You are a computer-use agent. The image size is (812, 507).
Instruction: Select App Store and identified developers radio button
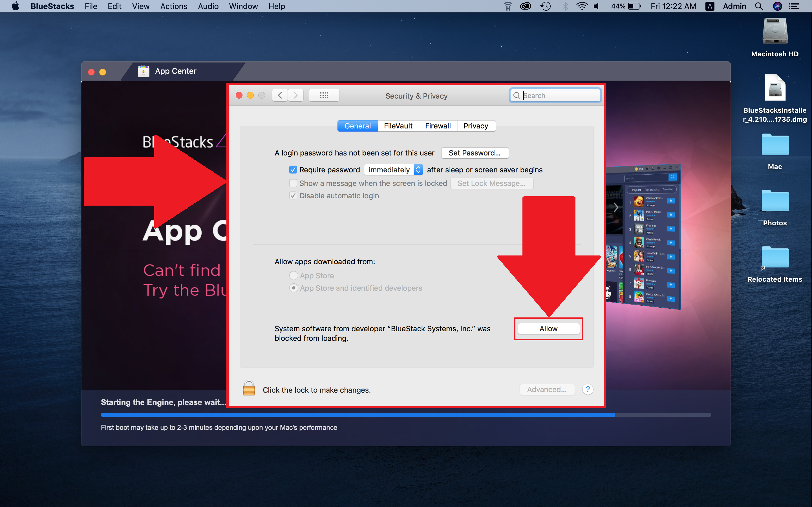(294, 288)
